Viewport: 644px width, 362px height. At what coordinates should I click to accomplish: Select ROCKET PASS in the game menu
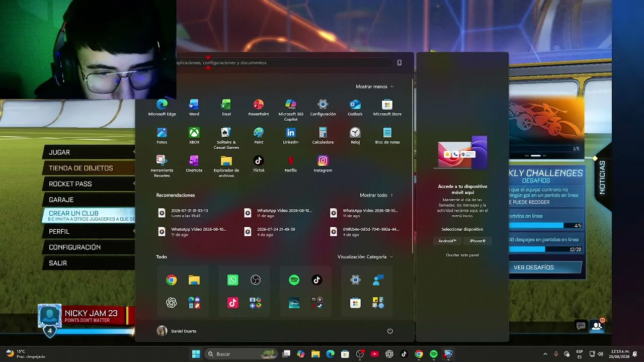point(90,184)
